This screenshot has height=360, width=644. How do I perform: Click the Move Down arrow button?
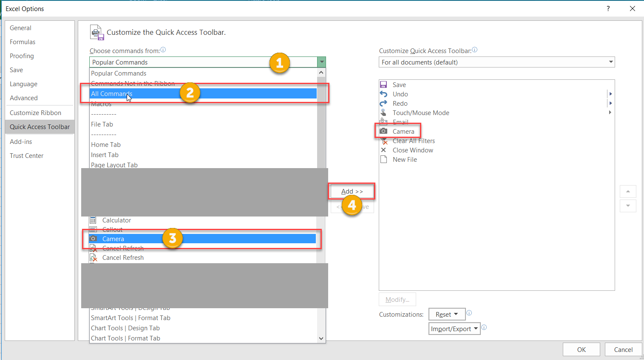pyautogui.click(x=628, y=206)
